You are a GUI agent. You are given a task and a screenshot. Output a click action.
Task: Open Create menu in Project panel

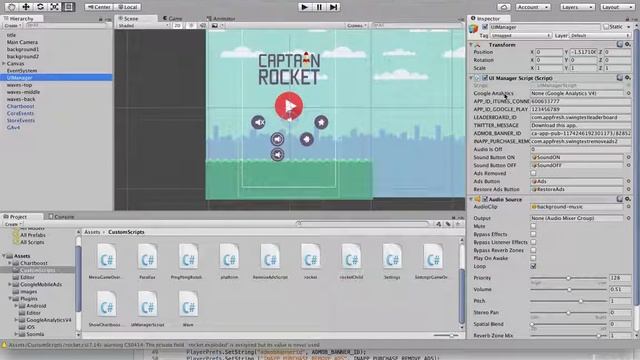(12, 224)
